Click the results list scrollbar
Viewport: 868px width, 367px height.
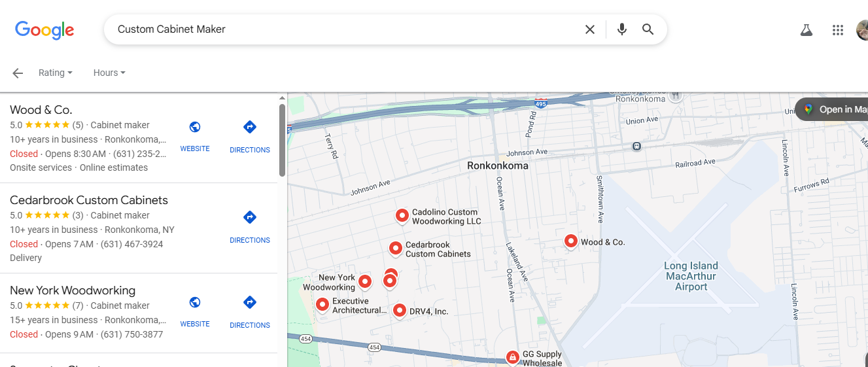click(x=282, y=139)
